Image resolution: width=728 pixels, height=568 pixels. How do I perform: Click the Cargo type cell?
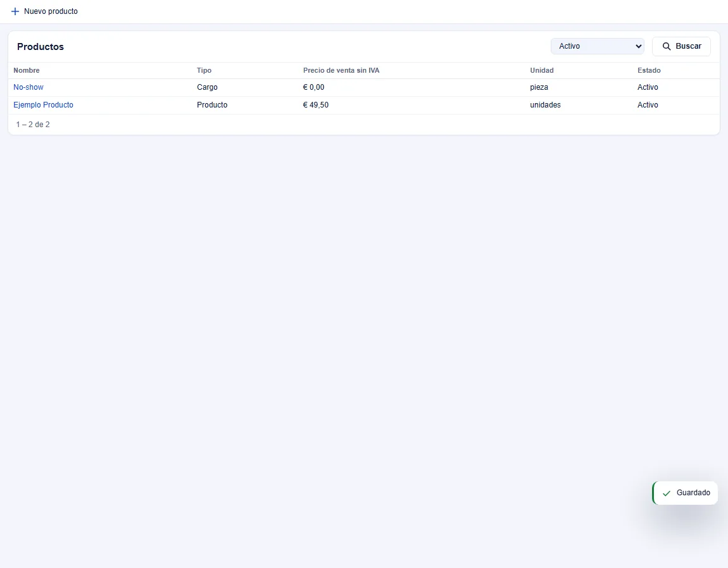(207, 87)
